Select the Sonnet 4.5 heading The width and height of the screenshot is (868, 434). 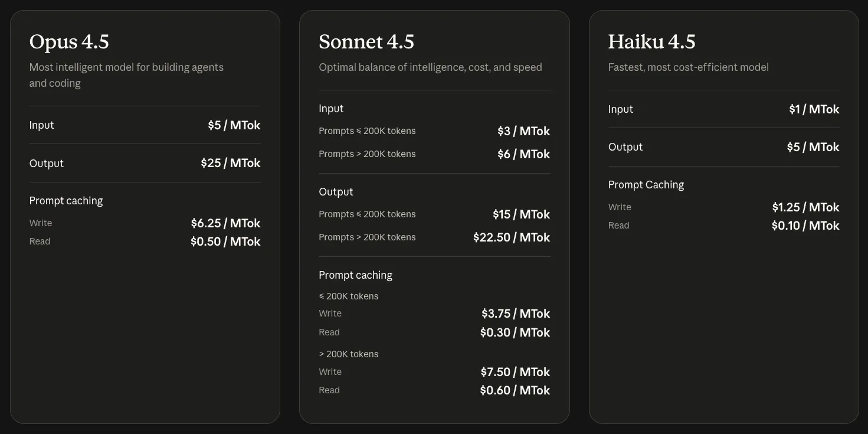(366, 42)
